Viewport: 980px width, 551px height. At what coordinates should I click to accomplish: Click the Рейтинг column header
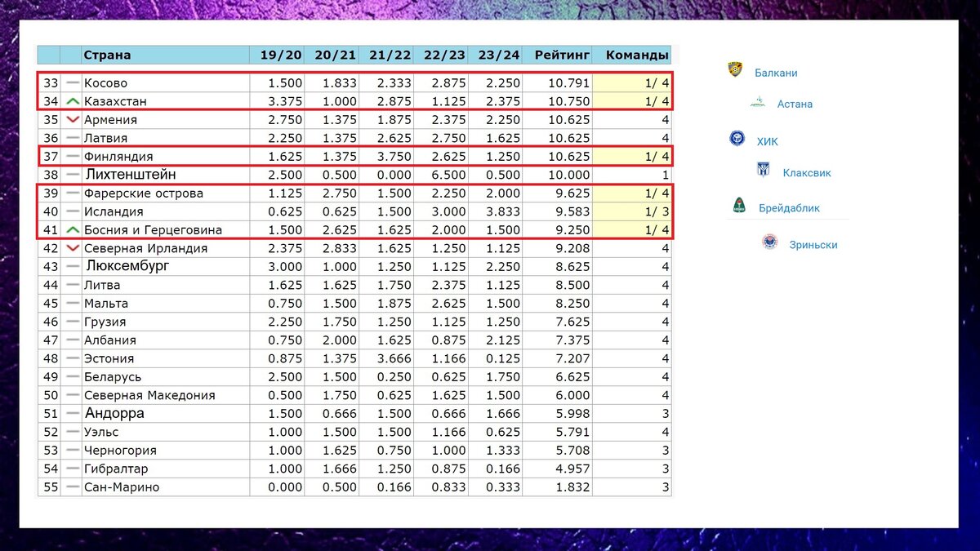[x=562, y=55]
